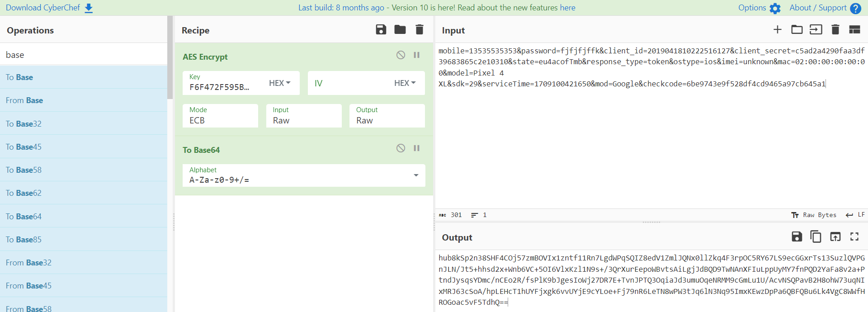The image size is (868, 312).
Task: Maximise the output pane
Action: (x=854, y=236)
